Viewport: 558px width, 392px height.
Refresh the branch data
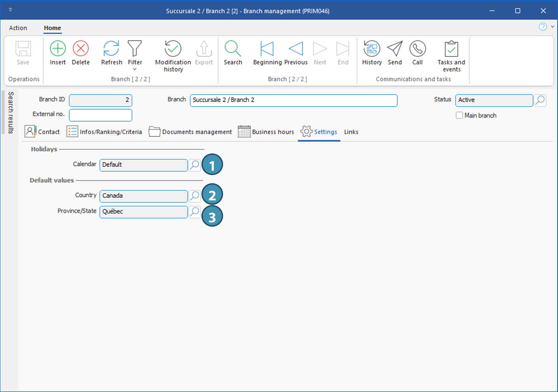(x=111, y=49)
